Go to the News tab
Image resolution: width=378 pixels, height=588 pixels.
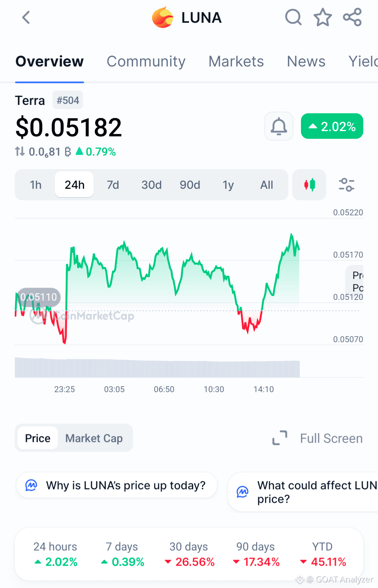[306, 62]
